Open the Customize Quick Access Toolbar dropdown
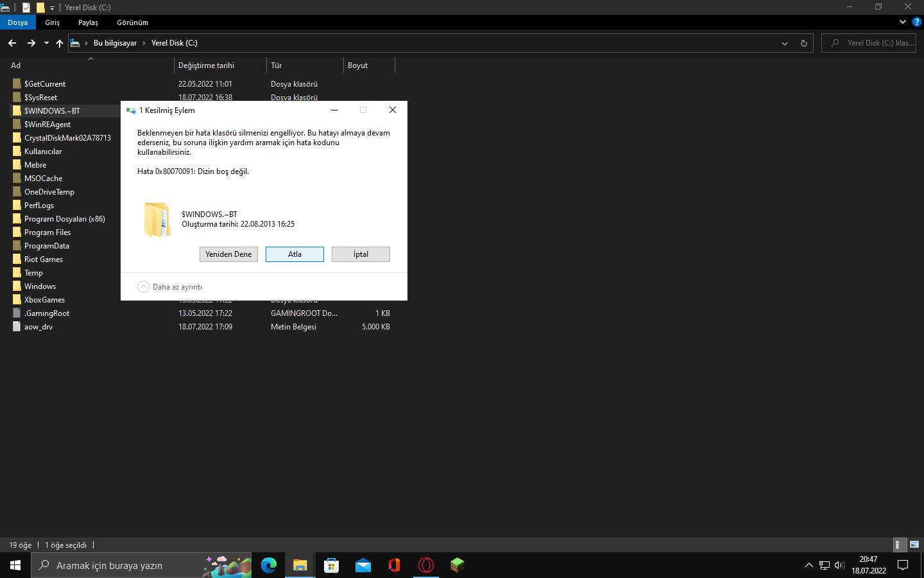The width and height of the screenshot is (924, 578). point(52,8)
